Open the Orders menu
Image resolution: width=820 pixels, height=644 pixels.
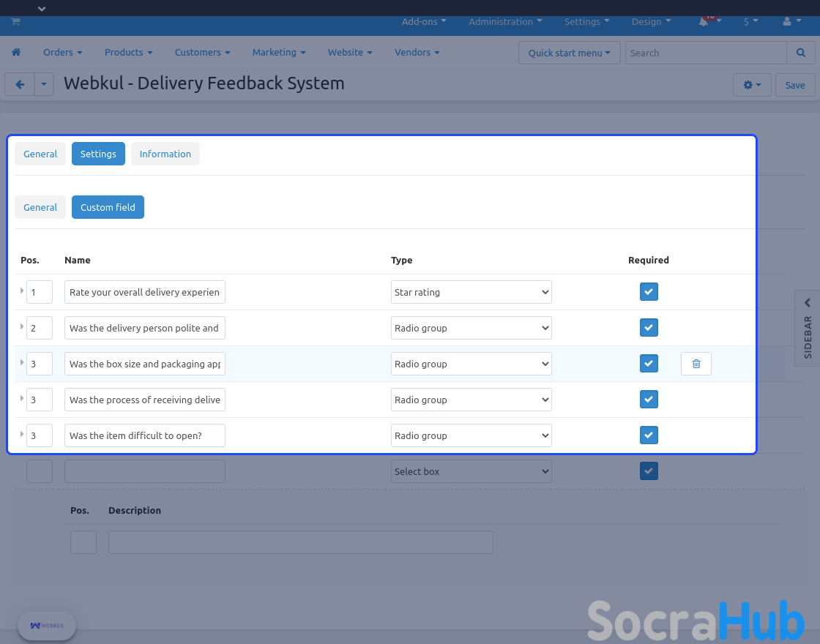(63, 52)
